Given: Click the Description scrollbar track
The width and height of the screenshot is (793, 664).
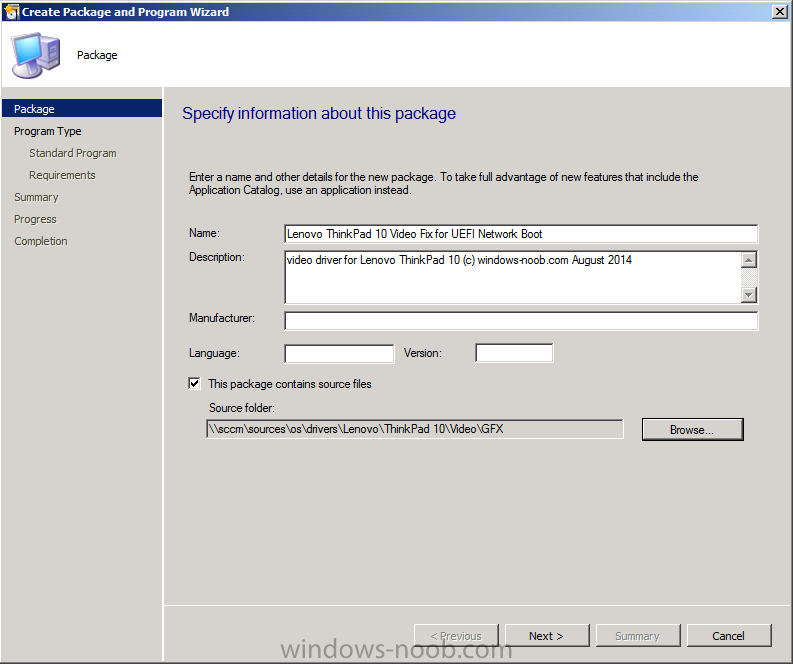Looking at the screenshot, I should click(749, 277).
